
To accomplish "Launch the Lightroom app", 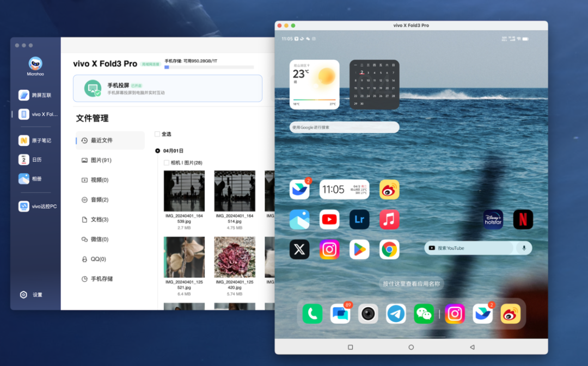I will click(x=359, y=220).
